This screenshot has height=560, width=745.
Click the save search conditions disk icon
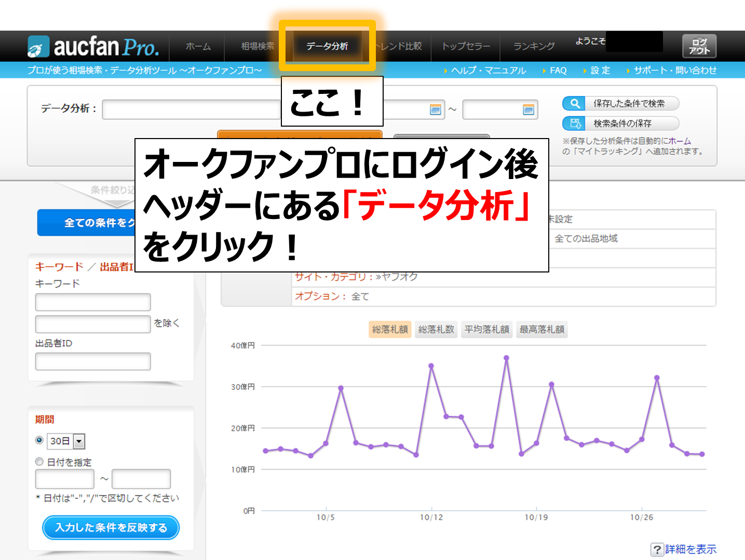click(574, 124)
